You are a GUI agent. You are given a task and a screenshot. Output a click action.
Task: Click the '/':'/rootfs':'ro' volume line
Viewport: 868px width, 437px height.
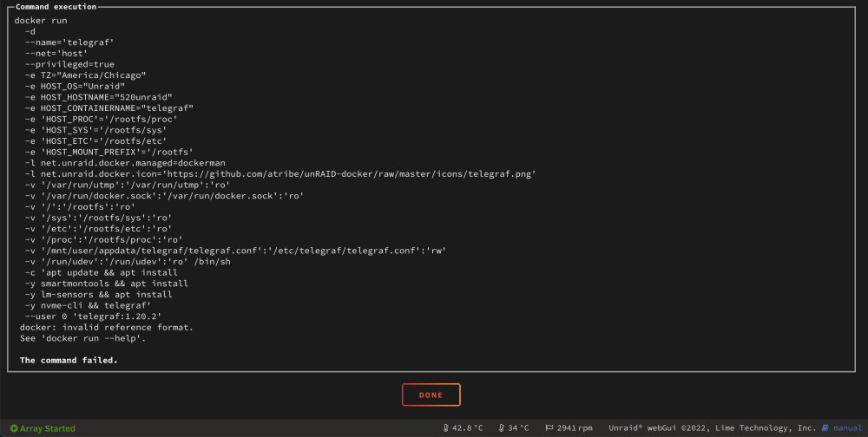coord(80,207)
